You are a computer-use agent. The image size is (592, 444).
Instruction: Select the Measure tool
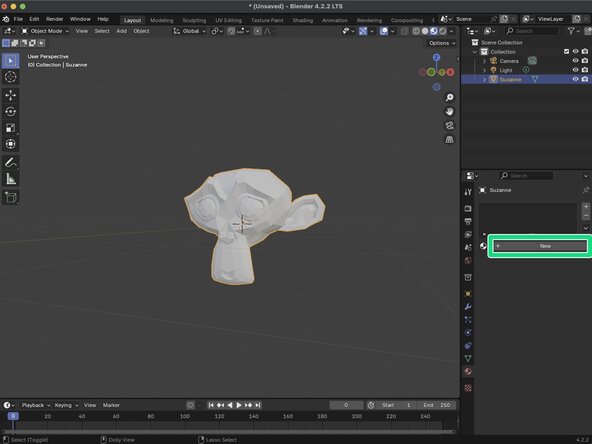(11, 179)
